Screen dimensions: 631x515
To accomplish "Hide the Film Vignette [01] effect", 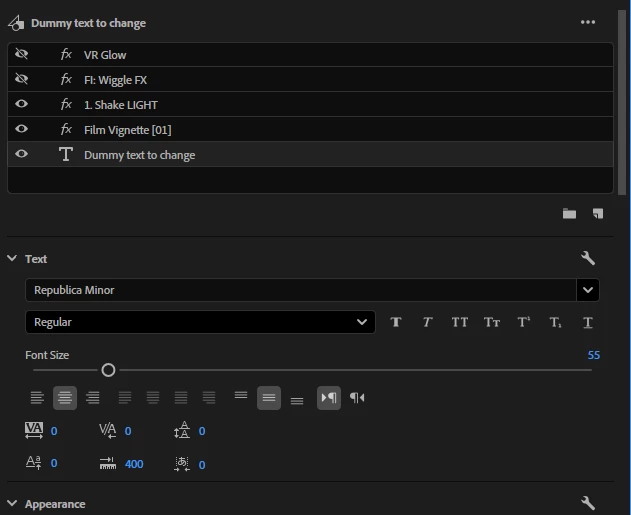I will [21, 129].
